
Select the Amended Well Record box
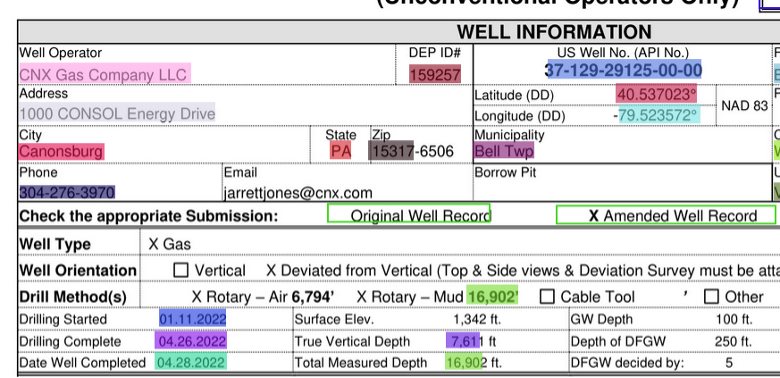coord(666,215)
